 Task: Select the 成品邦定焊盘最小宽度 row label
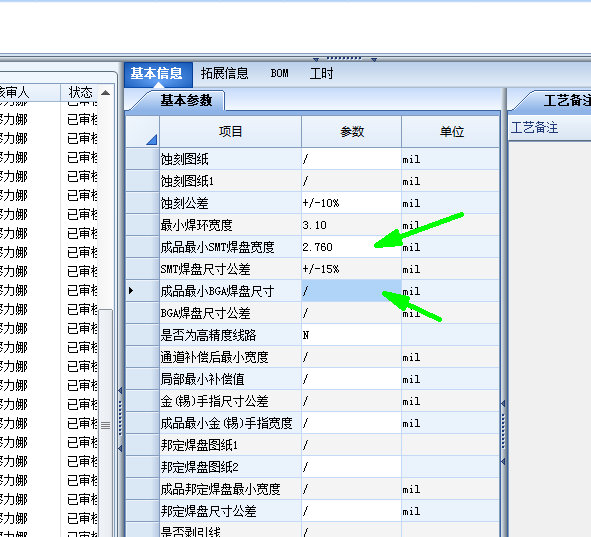click(220, 489)
